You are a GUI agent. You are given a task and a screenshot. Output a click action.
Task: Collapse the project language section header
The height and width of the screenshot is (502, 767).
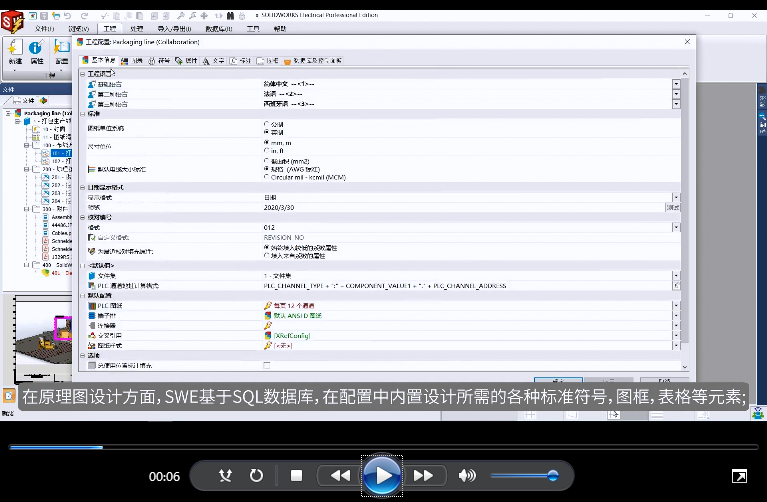[83, 74]
